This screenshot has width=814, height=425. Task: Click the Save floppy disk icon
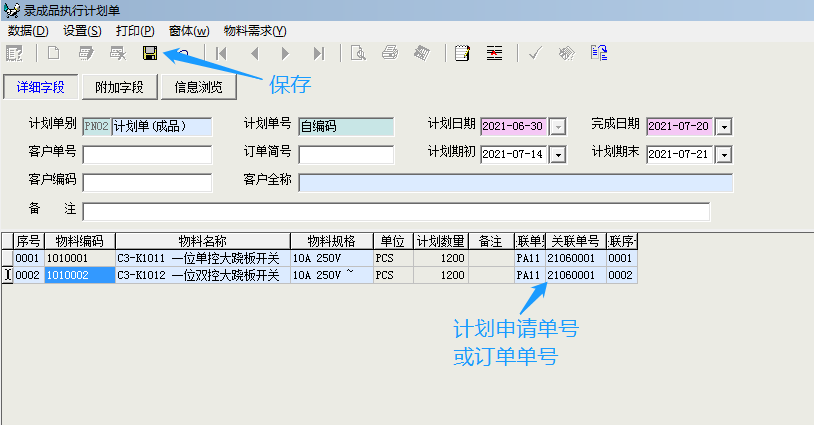click(x=150, y=53)
